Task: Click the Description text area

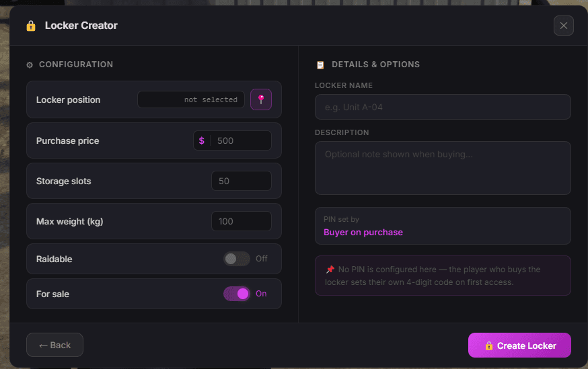Action: tap(443, 168)
